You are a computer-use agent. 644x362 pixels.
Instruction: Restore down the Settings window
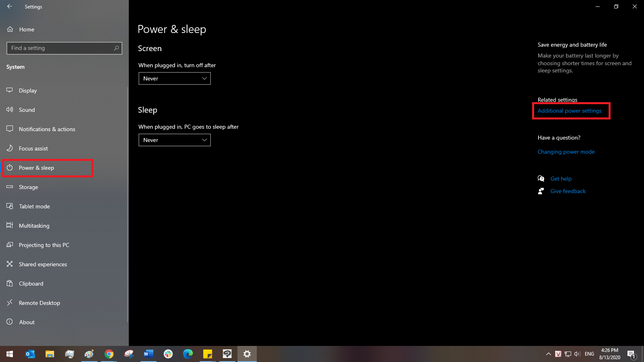[616, 6]
